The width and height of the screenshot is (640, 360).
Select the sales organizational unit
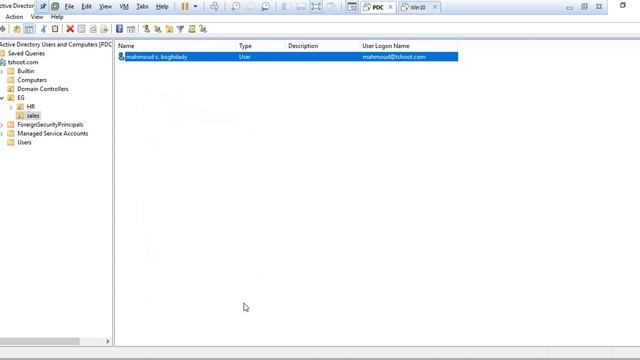(33, 116)
